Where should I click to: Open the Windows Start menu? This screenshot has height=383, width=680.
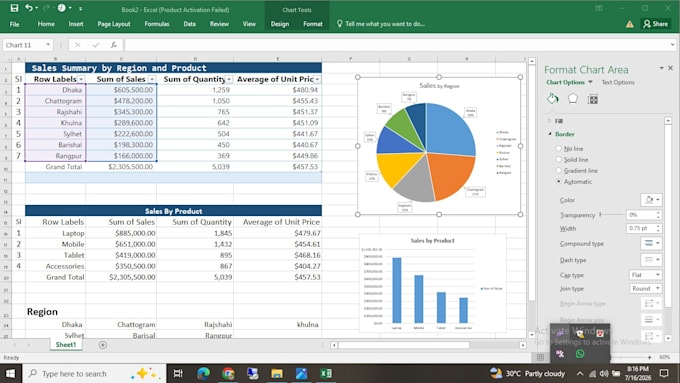pos(10,373)
